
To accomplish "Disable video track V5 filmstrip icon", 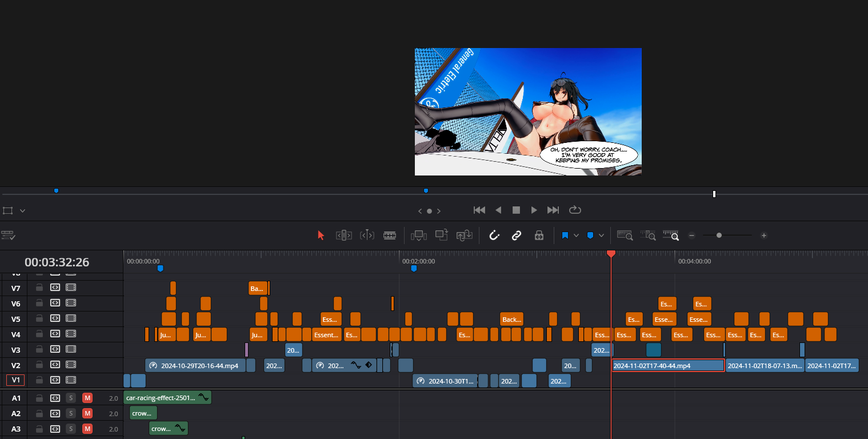I will point(71,318).
